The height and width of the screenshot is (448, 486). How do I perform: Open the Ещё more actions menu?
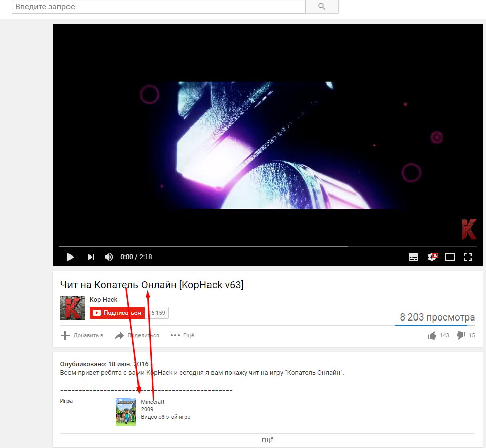pyautogui.click(x=182, y=335)
